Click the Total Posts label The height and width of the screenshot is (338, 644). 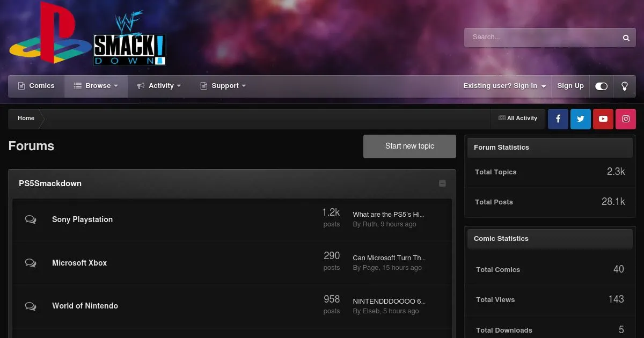[494, 202]
